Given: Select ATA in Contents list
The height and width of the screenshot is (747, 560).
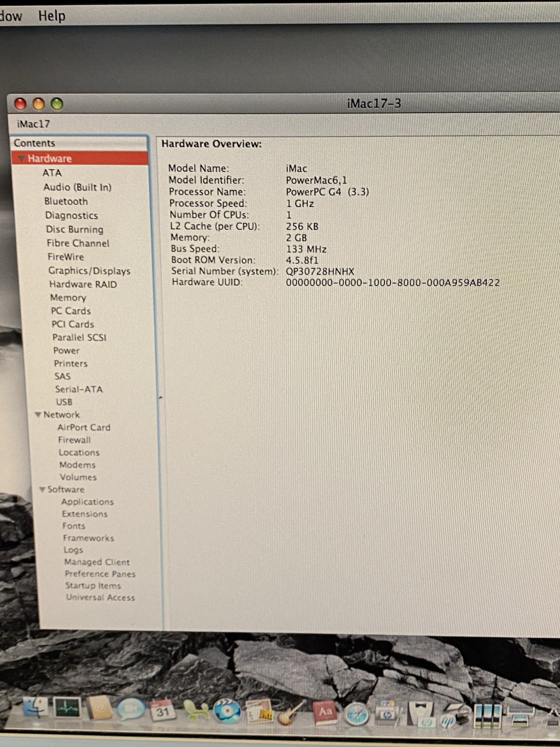Looking at the screenshot, I should [52, 173].
